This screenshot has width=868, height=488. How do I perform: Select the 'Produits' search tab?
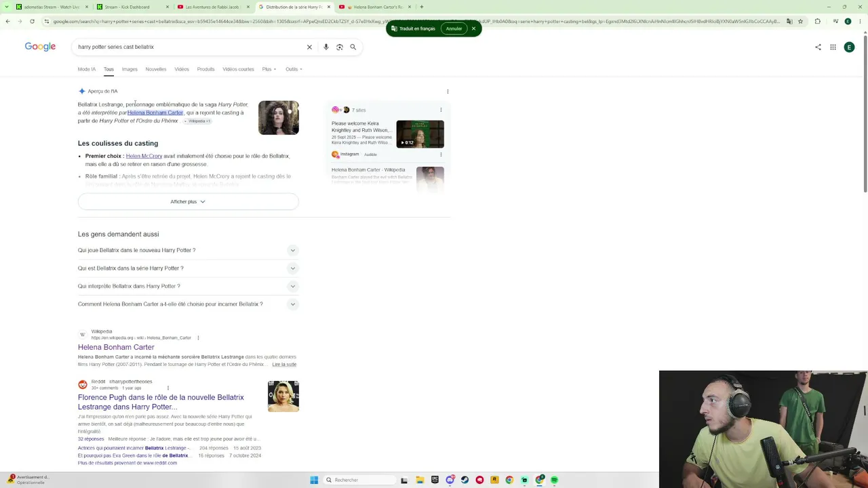[x=205, y=69]
